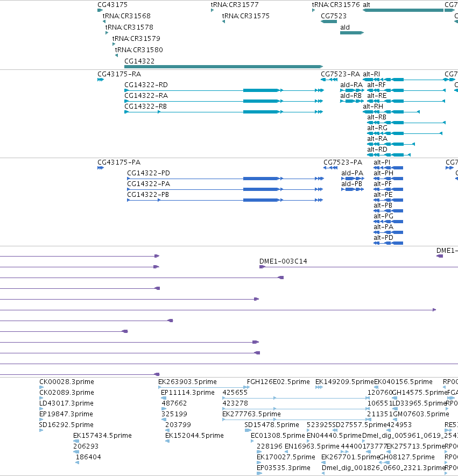Open the ald-PB protein label
This screenshot has height=476, width=458.
point(351,184)
